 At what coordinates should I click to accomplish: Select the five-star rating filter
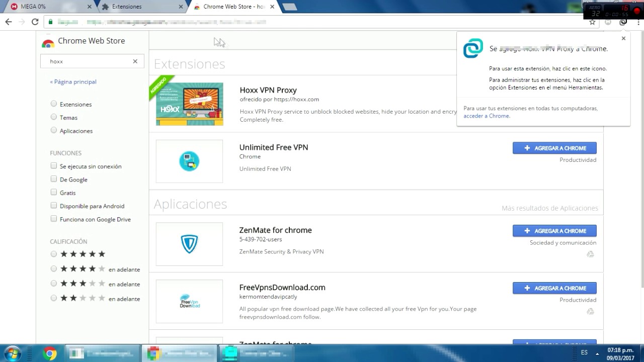(x=54, y=254)
